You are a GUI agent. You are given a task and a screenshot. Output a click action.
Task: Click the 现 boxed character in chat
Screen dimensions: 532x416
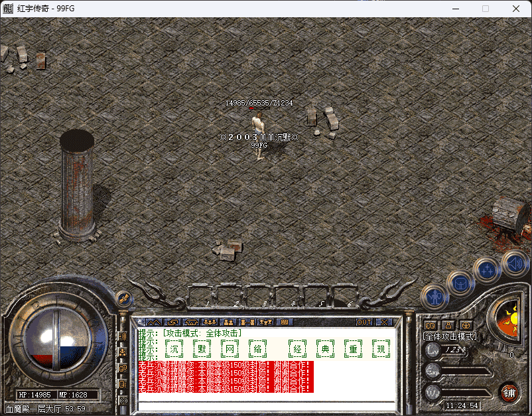(381, 349)
